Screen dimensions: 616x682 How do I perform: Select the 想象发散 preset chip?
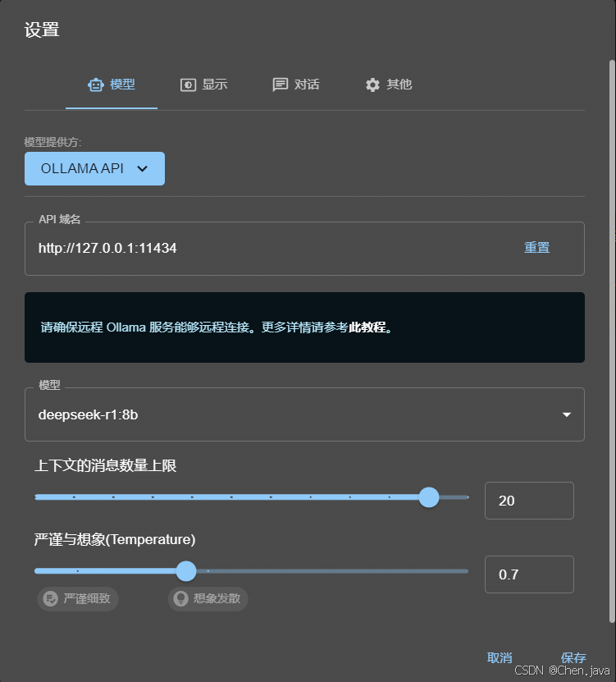[x=208, y=599]
